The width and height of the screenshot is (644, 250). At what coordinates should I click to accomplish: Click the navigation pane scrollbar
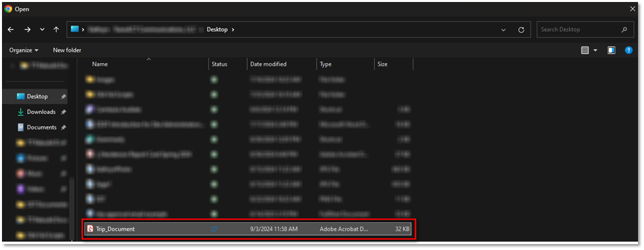click(x=72, y=210)
